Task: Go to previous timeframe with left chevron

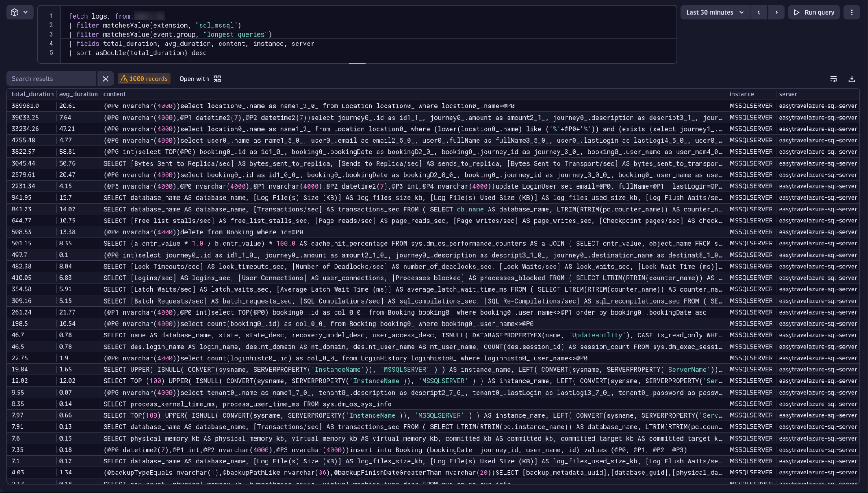Action: (758, 12)
